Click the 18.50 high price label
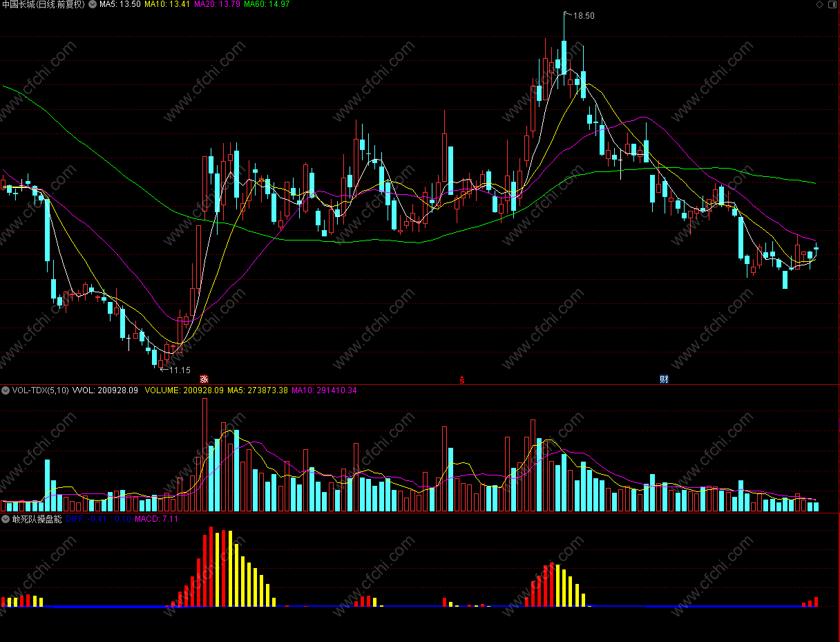The width and height of the screenshot is (840, 642). coord(584,15)
